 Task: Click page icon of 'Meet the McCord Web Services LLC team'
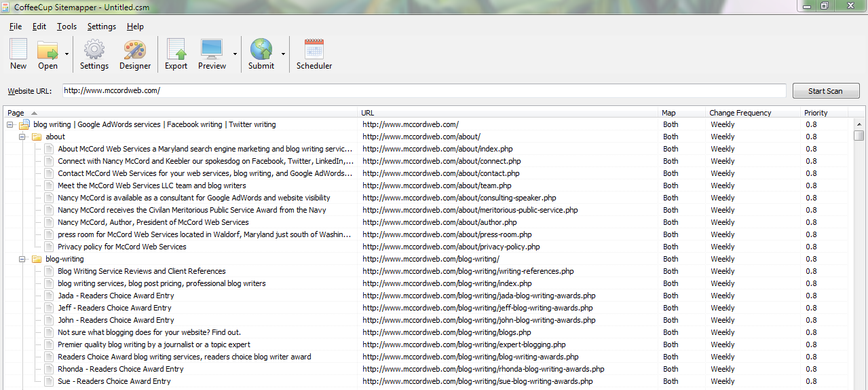pyautogui.click(x=49, y=185)
